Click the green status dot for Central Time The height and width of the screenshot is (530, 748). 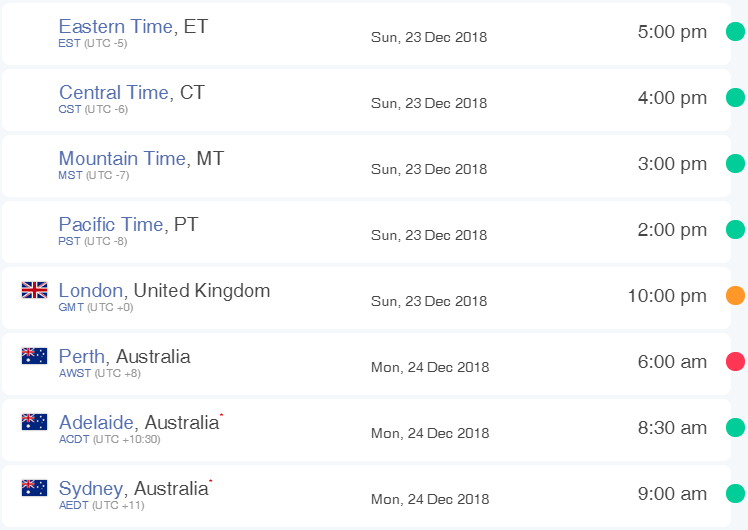click(735, 97)
